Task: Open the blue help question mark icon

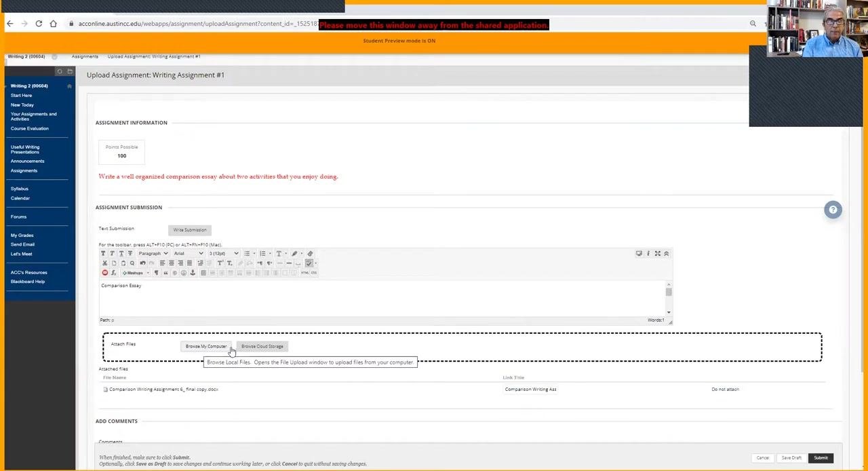Action: [833, 210]
